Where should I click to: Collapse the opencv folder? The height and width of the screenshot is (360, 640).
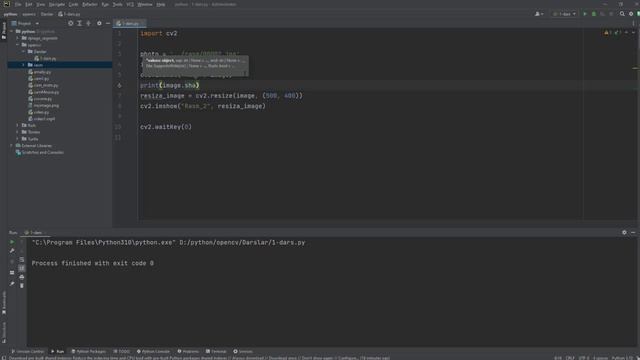pos(18,45)
